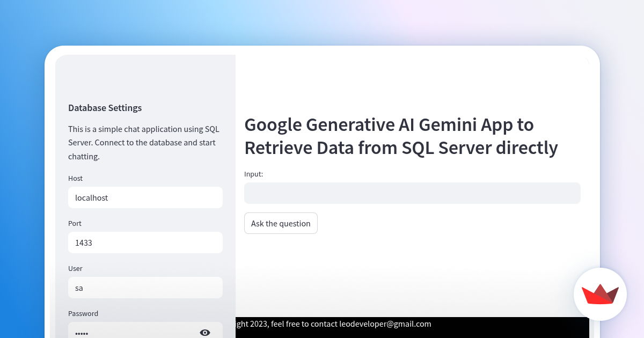Click the Host field label

point(75,178)
